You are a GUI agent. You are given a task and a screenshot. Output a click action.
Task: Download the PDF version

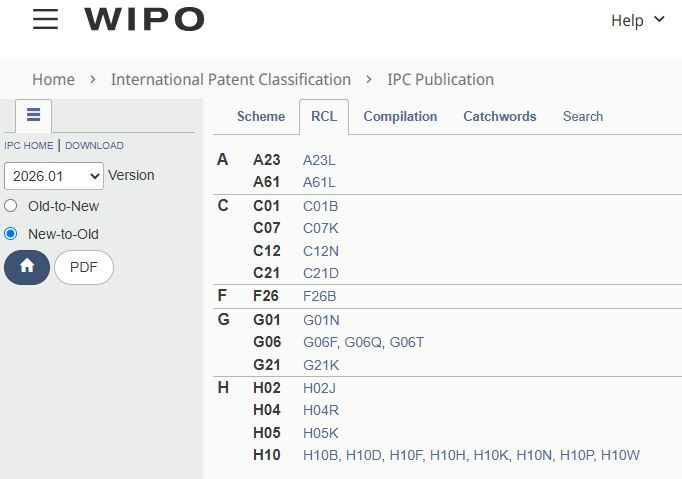point(84,267)
